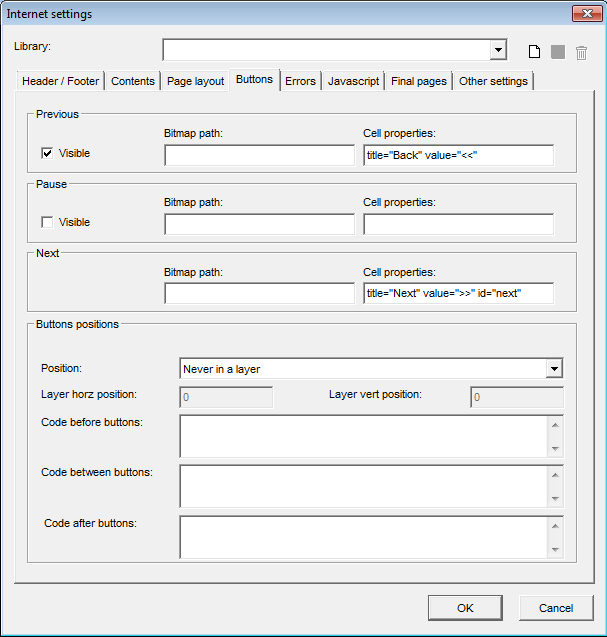Click in the Code before buttons box
The image size is (607, 637).
click(x=363, y=436)
